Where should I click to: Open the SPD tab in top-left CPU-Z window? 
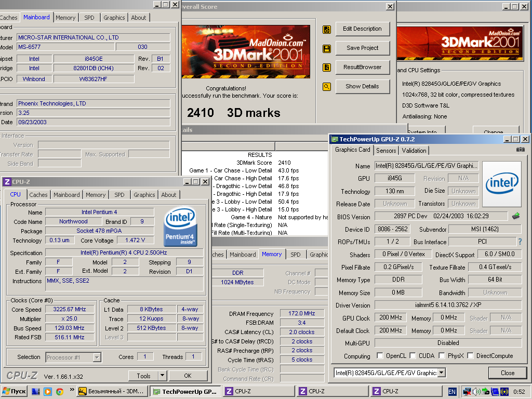pyautogui.click(x=89, y=18)
